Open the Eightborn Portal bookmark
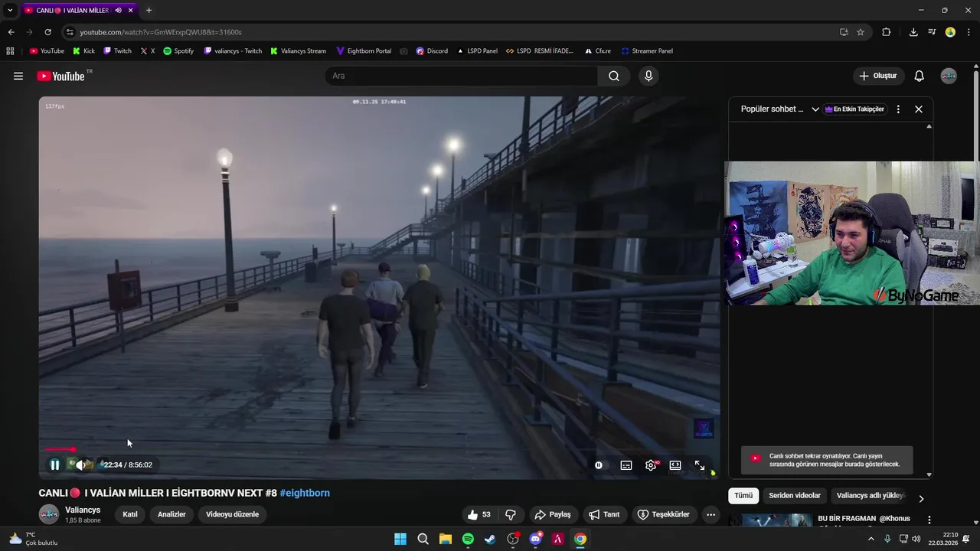 coord(364,51)
